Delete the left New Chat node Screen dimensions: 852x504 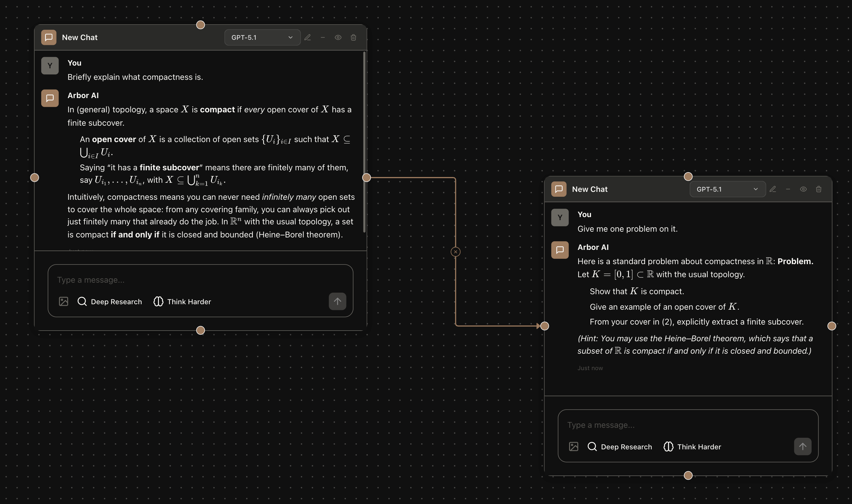click(353, 37)
